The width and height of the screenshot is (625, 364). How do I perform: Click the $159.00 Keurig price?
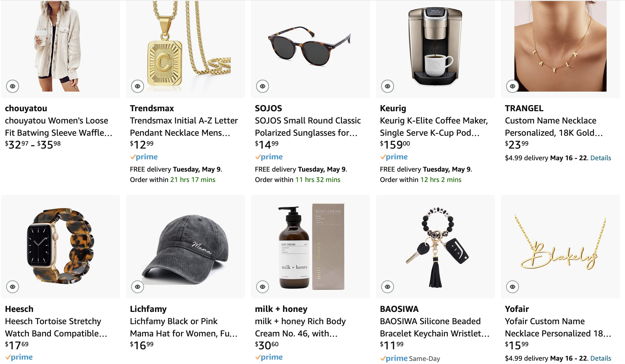click(395, 145)
